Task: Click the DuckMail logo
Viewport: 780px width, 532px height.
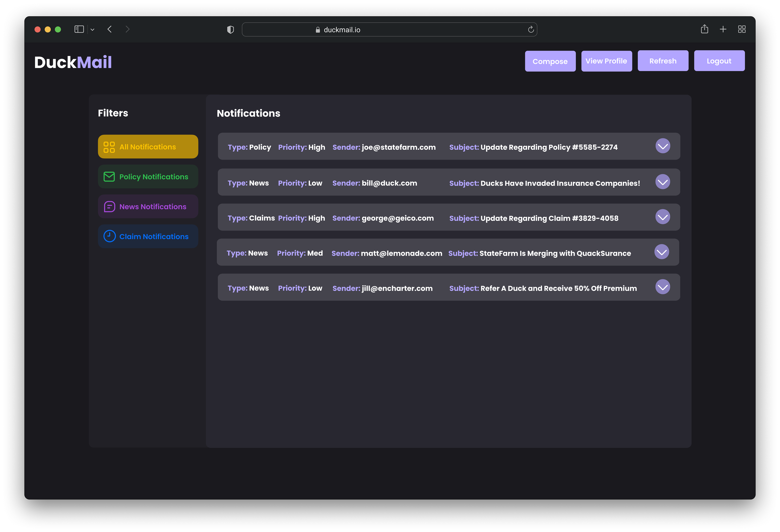Action: (x=73, y=62)
